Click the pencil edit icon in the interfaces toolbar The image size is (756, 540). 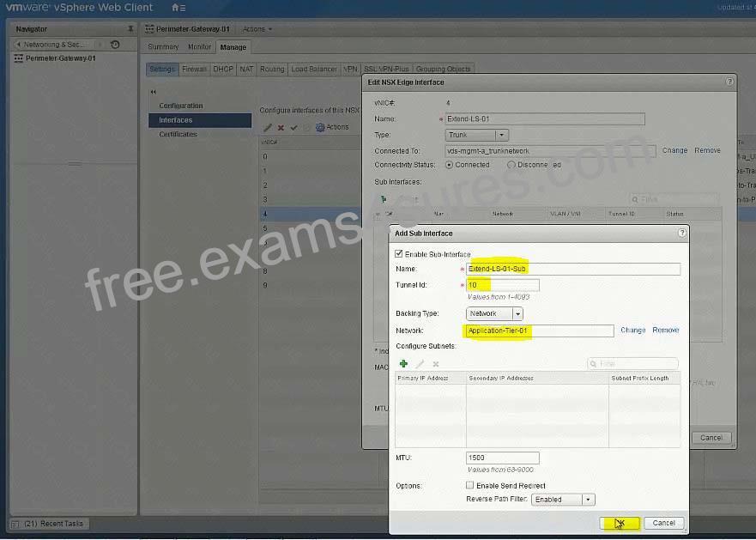click(268, 127)
